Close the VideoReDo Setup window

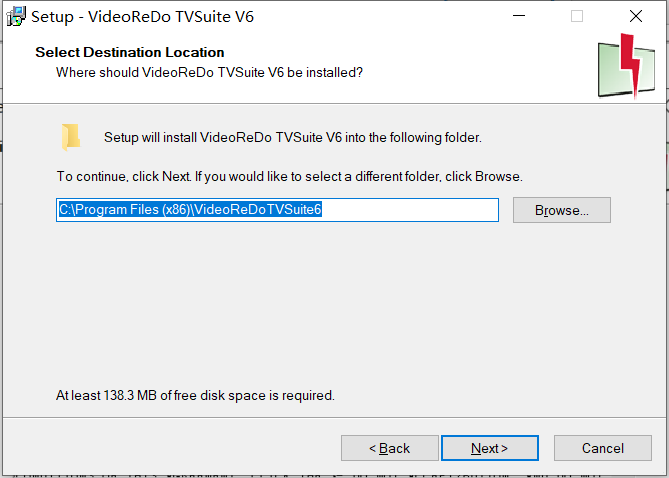point(636,16)
